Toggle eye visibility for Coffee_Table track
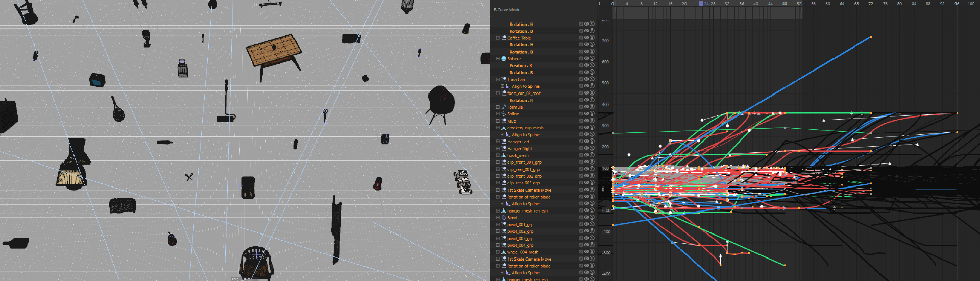 pos(586,38)
